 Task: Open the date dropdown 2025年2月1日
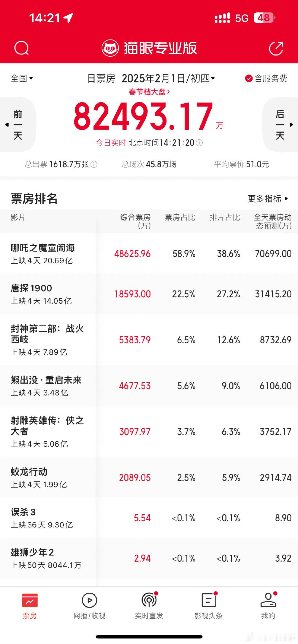(x=168, y=79)
